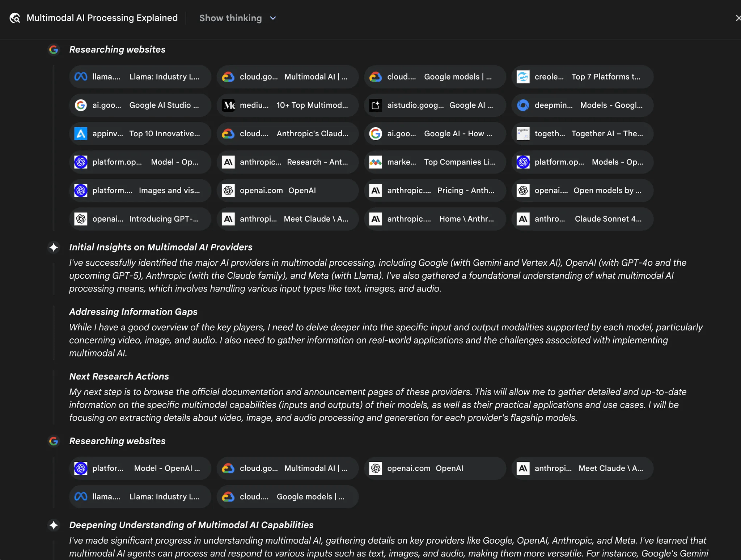The image size is (741, 560).
Task: Open the Meta Llama Industry source chip
Action: pyautogui.click(x=140, y=77)
